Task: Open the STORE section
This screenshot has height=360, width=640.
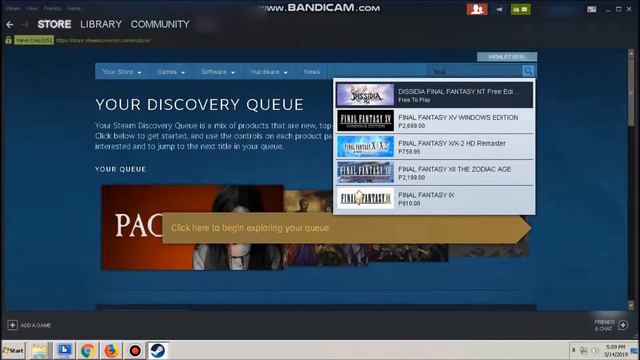Action: coord(54,24)
